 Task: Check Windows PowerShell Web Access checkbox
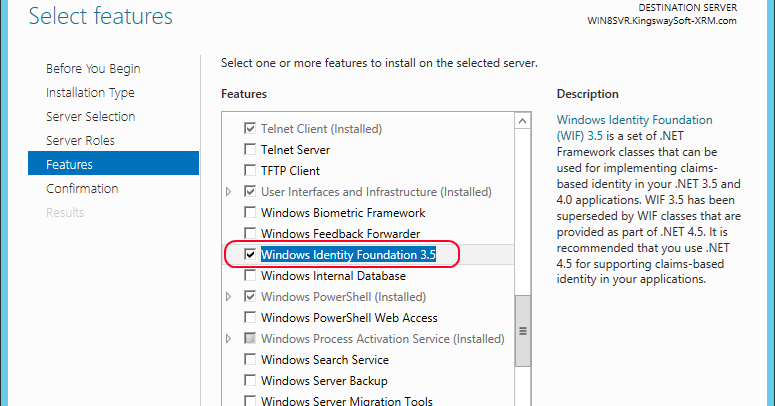click(250, 318)
